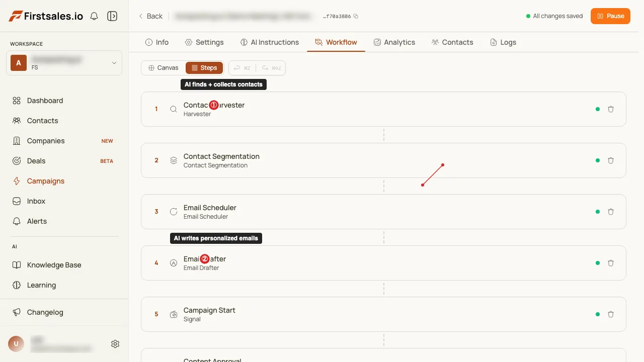Open the Logs tab

503,42
